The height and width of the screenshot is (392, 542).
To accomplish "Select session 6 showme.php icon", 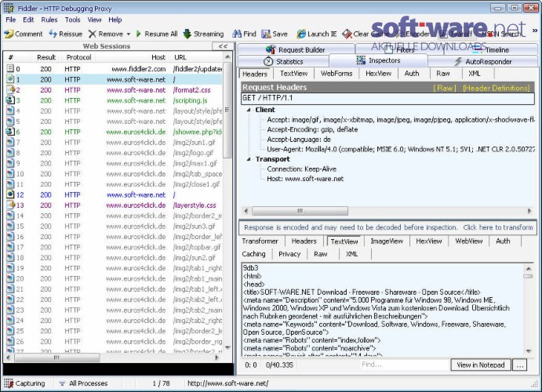I will [x=10, y=132].
